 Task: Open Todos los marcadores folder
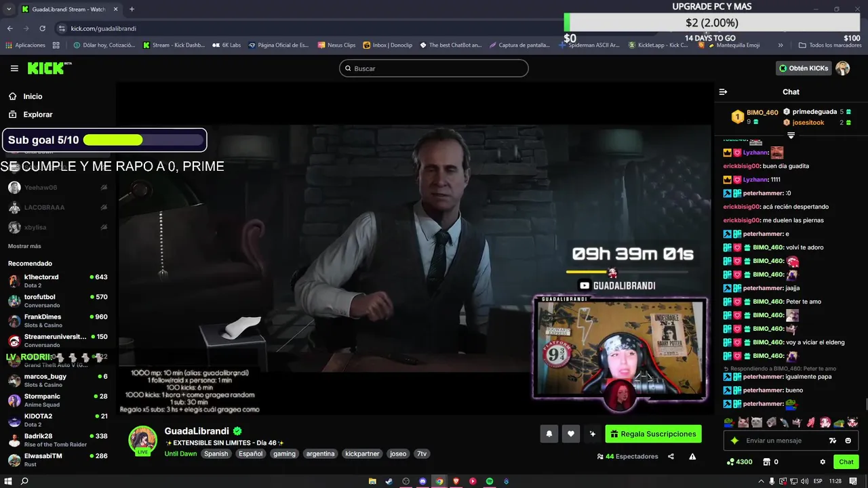[830, 45]
